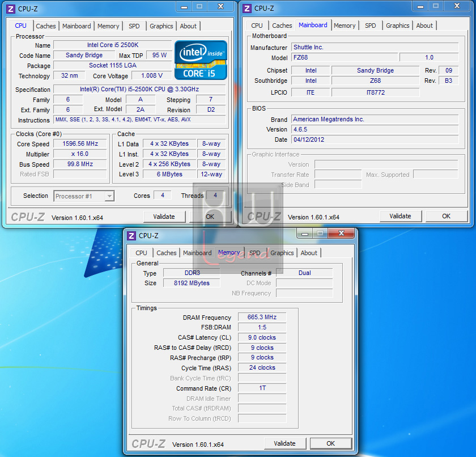Click the Southbridge revision 'B3'
The width and height of the screenshot is (476, 457).
[449, 81]
